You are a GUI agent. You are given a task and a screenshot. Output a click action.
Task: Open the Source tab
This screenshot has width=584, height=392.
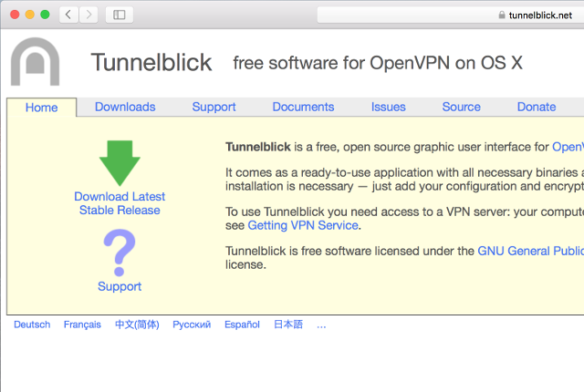click(461, 107)
